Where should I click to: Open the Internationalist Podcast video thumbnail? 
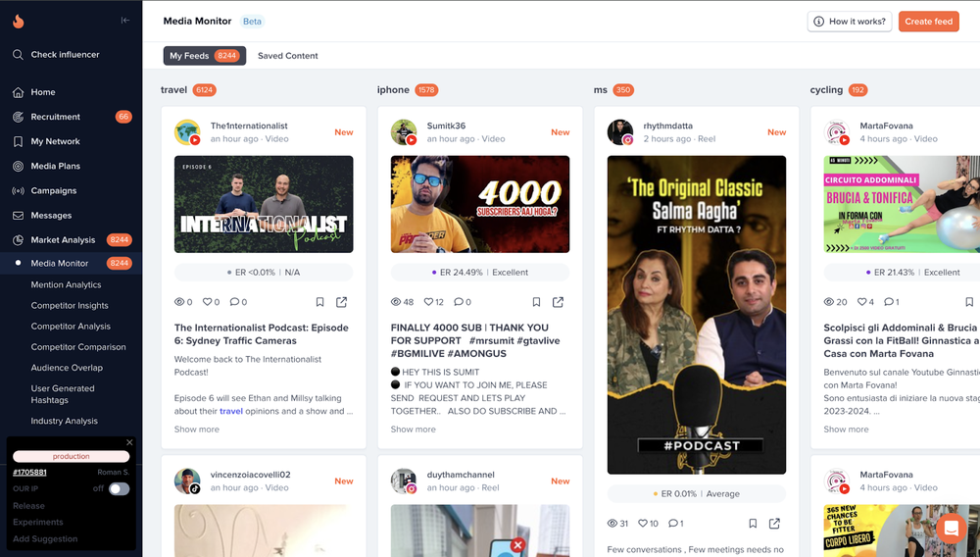point(264,204)
